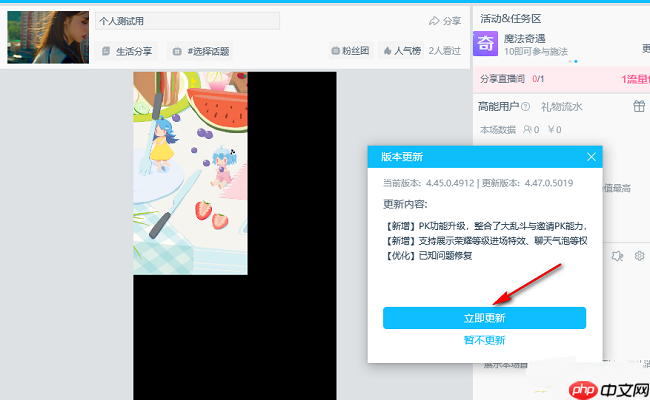Image resolution: width=650 pixels, height=400 pixels.
Task: Click the 【新增】支持展示荣耀等级 update note line
Action: pyautogui.click(x=485, y=241)
